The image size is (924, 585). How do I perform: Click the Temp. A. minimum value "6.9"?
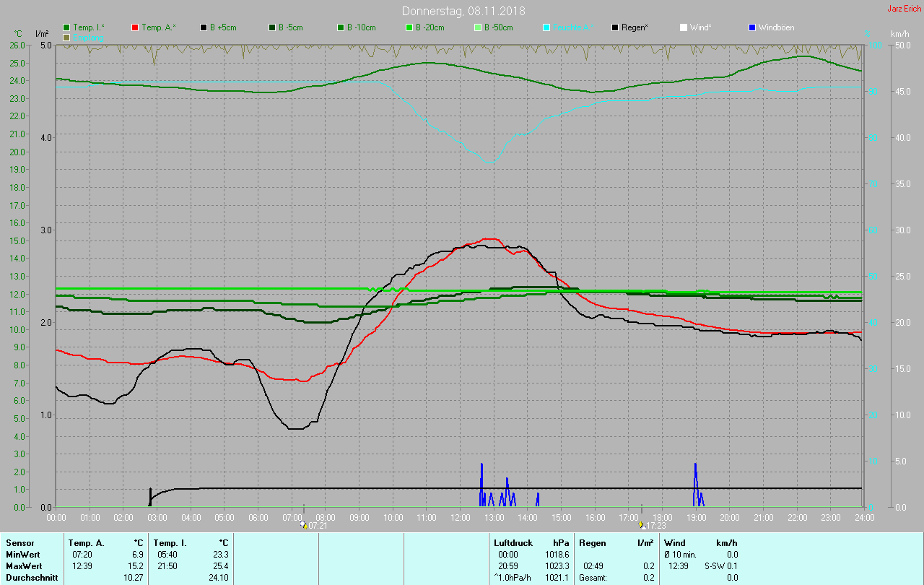(x=138, y=554)
